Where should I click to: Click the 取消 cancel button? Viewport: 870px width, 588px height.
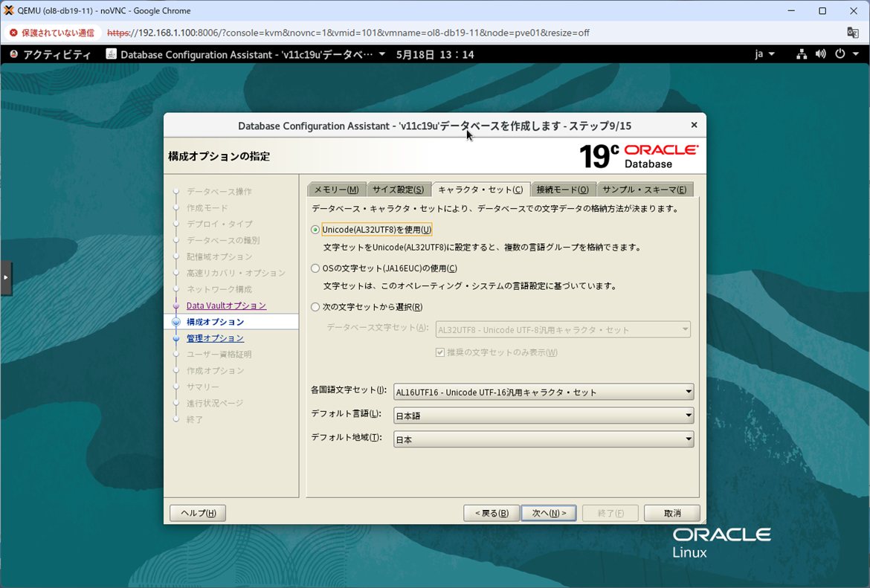tap(672, 513)
